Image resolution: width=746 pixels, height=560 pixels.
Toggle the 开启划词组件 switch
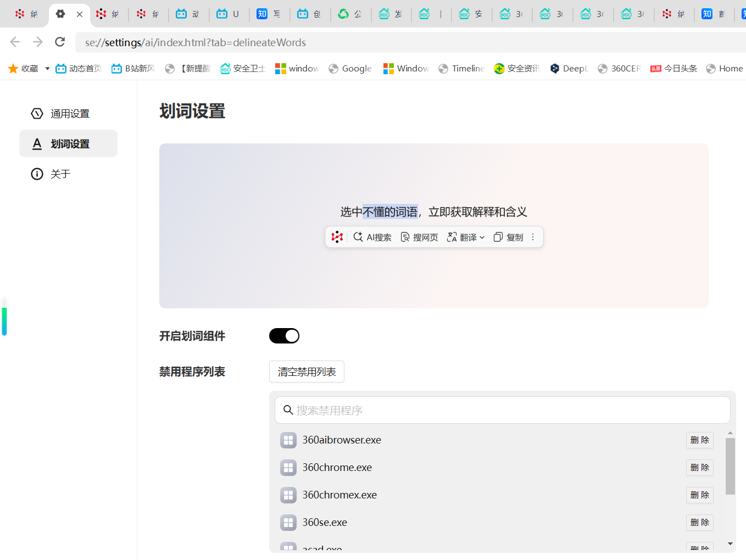(284, 336)
